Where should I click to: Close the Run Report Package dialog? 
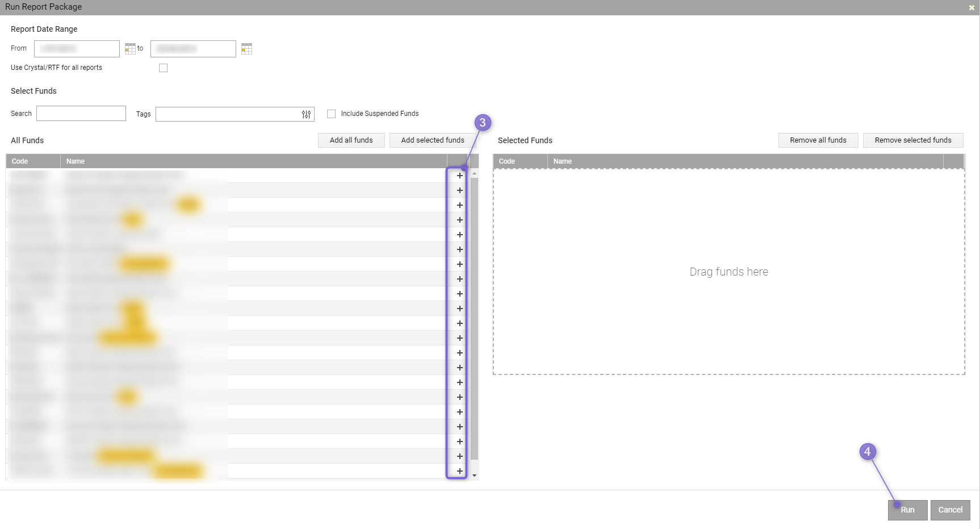[971, 7]
